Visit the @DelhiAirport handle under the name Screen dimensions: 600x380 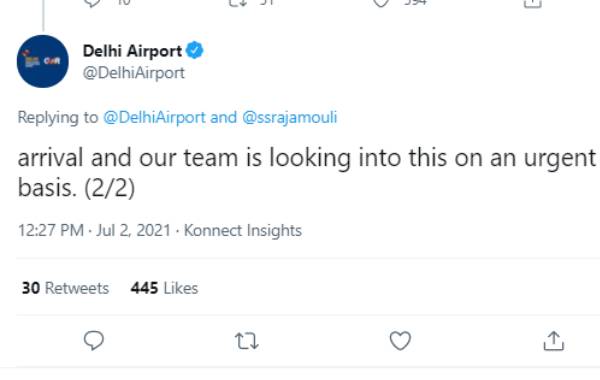point(134,73)
